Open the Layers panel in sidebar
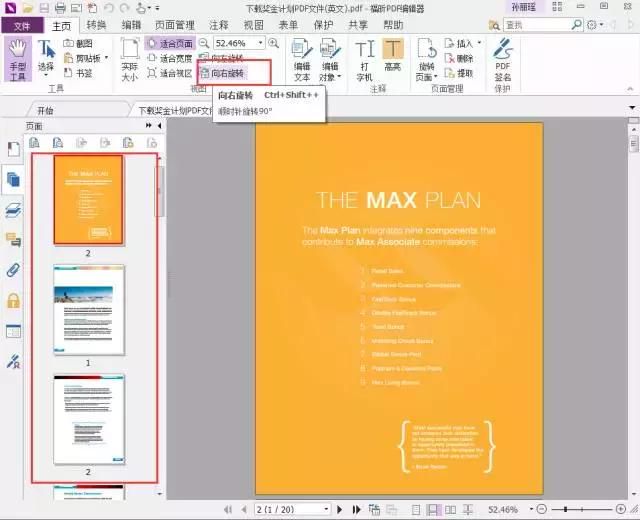 pos(13,210)
